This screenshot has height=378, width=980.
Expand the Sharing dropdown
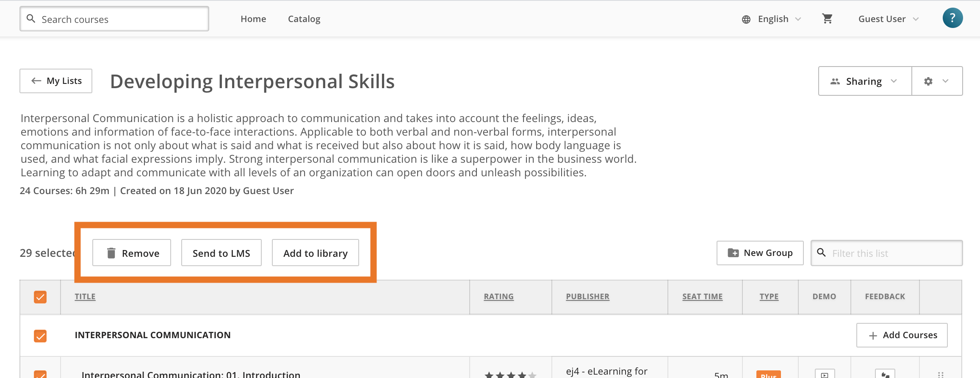click(865, 81)
